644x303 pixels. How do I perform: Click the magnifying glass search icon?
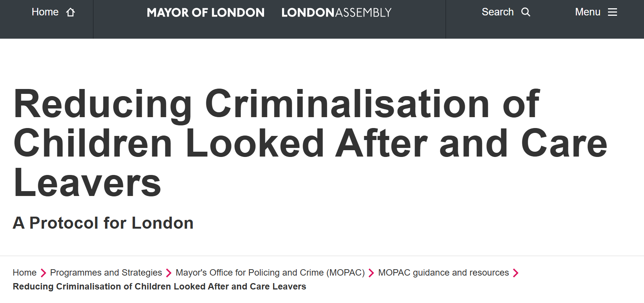coord(526,12)
